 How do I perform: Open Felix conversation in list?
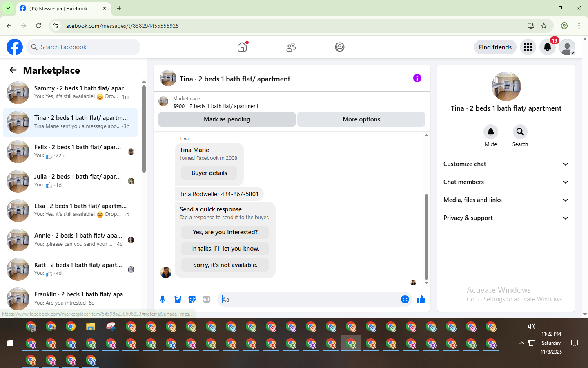click(70, 152)
